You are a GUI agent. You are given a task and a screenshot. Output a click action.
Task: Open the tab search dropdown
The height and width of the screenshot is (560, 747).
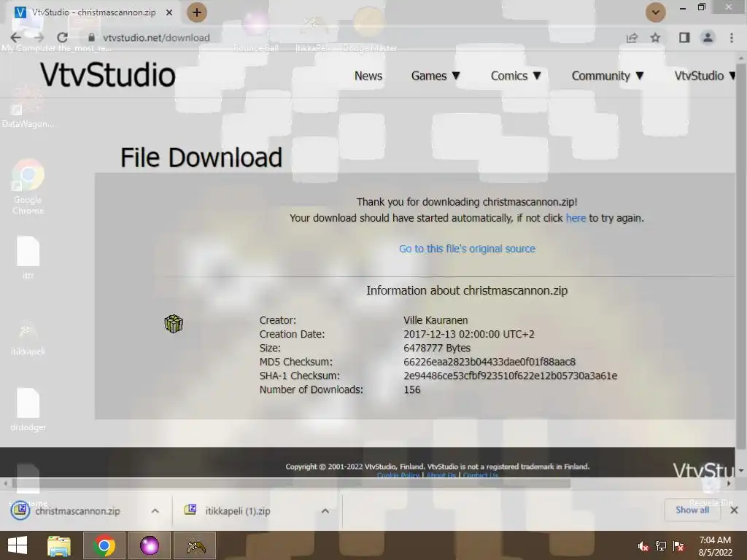pos(656,12)
